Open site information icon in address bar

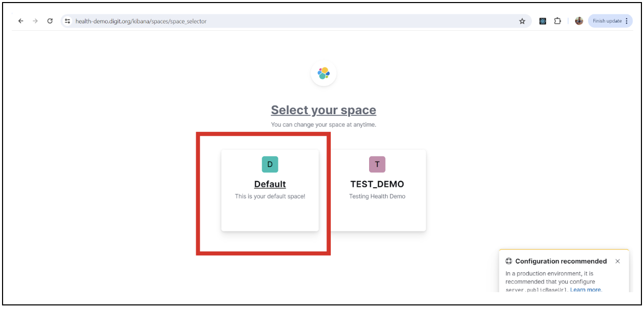click(x=67, y=21)
